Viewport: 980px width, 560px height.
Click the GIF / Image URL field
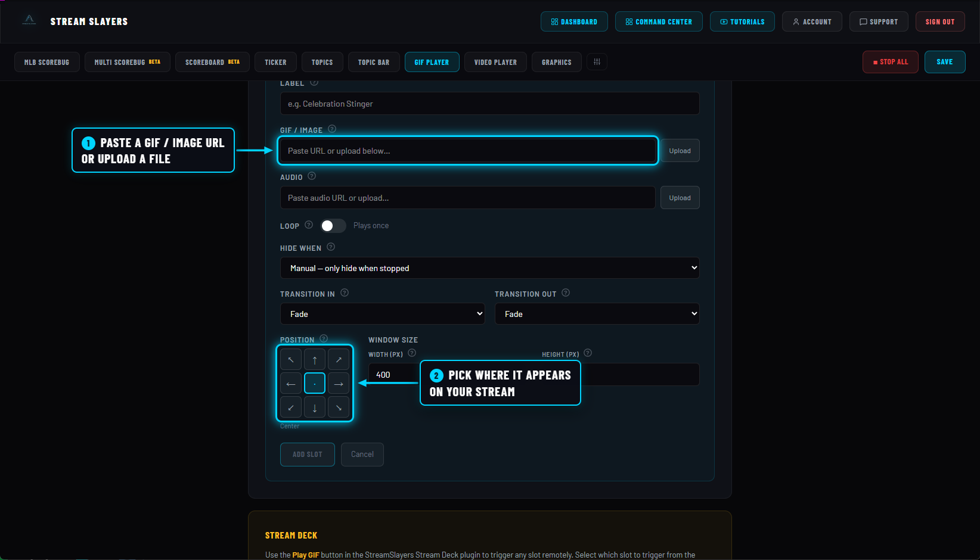pyautogui.click(x=468, y=151)
